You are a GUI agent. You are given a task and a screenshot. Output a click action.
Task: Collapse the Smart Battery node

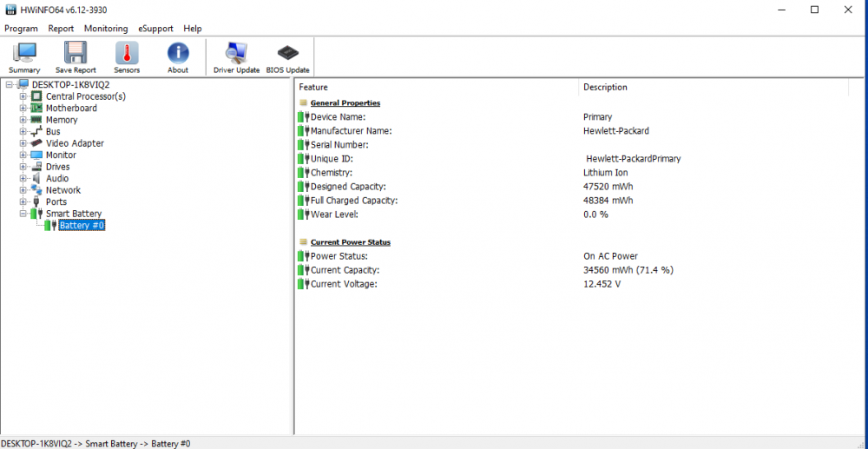(23, 214)
